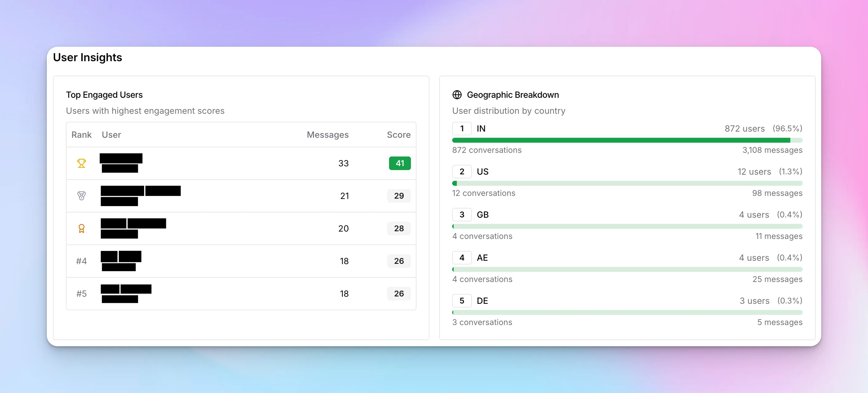Click the rank 5 badge beside DE
This screenshot has height=393, width=868.
click(462, 301)
